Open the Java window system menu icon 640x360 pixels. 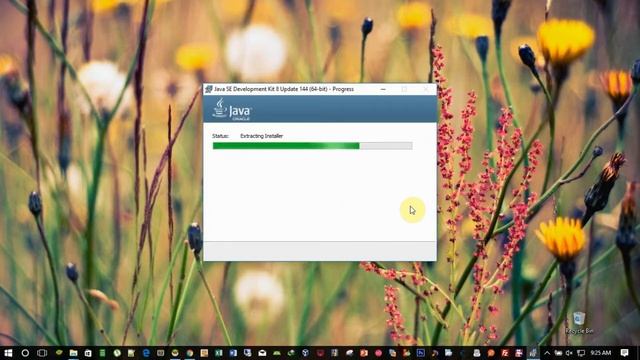coord(209,89)
